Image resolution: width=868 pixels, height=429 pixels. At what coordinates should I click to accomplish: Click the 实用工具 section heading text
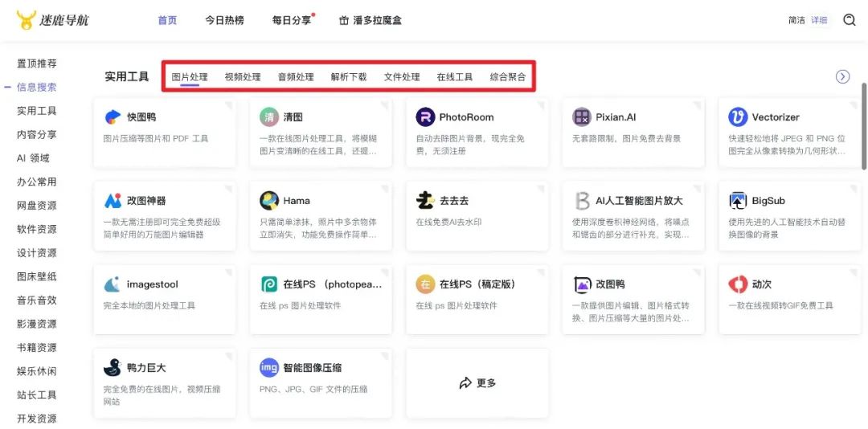pyautogui.click(x=127, y=77)
